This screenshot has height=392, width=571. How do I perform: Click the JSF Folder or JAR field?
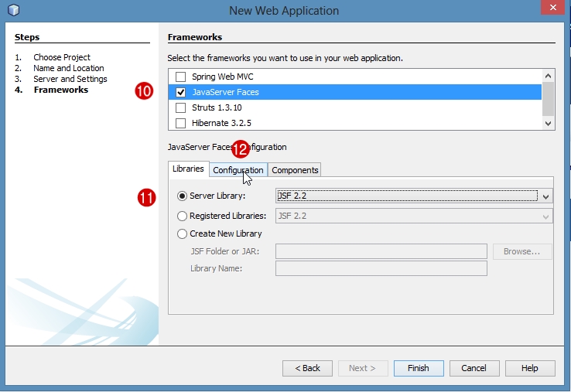coord(381,251)
